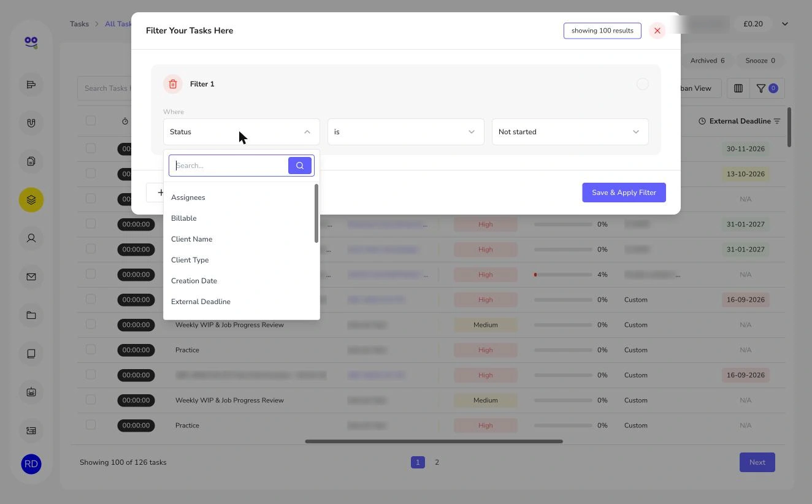Open the user profile sidebar icon
Viewport: 812px width, 504px height.
tap(31, 238)
